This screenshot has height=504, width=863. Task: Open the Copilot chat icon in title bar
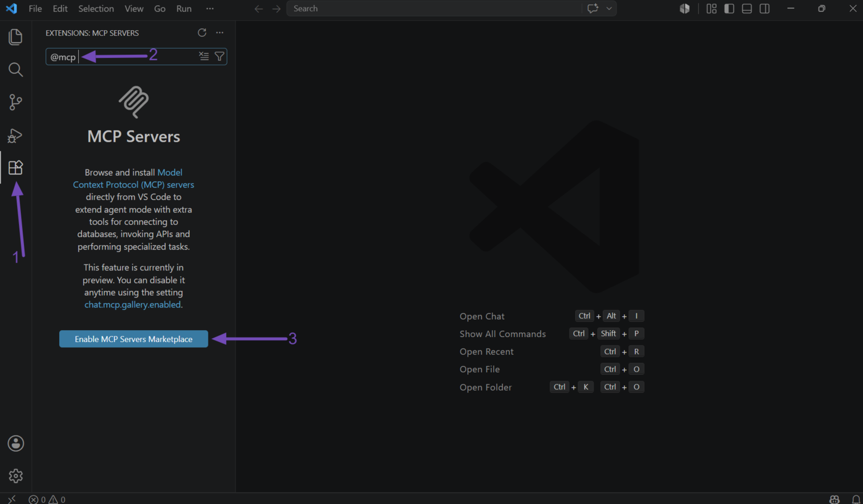(x=592, y=9)
